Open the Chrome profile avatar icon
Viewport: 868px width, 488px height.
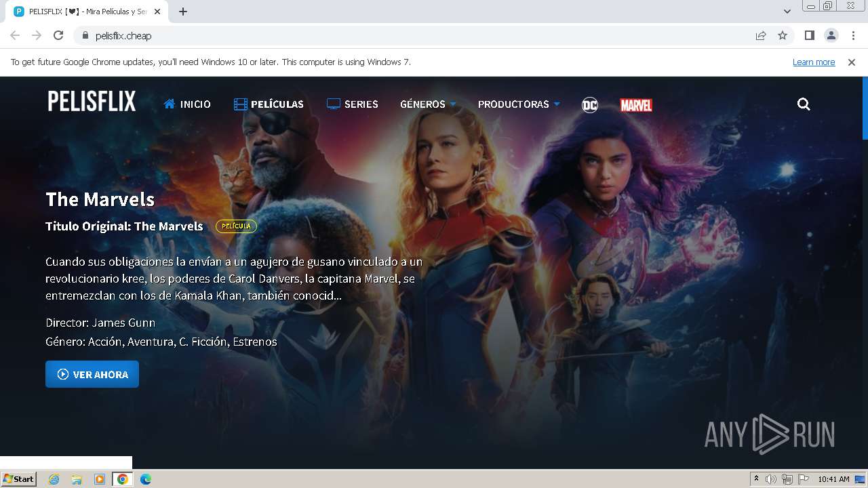pyautogui.click(x=831, y=35)
